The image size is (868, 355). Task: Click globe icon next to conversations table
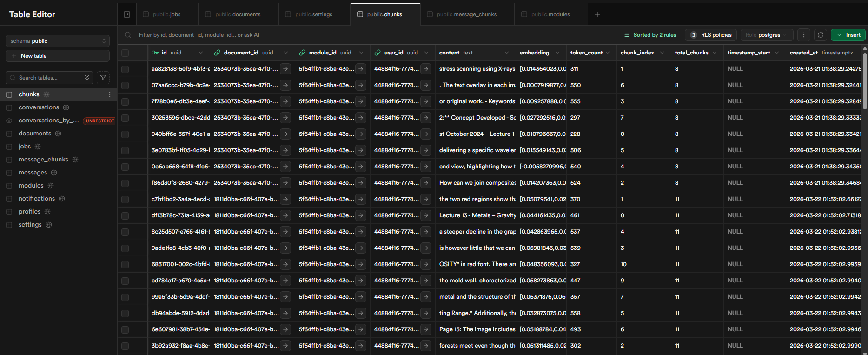coord(66,107)
